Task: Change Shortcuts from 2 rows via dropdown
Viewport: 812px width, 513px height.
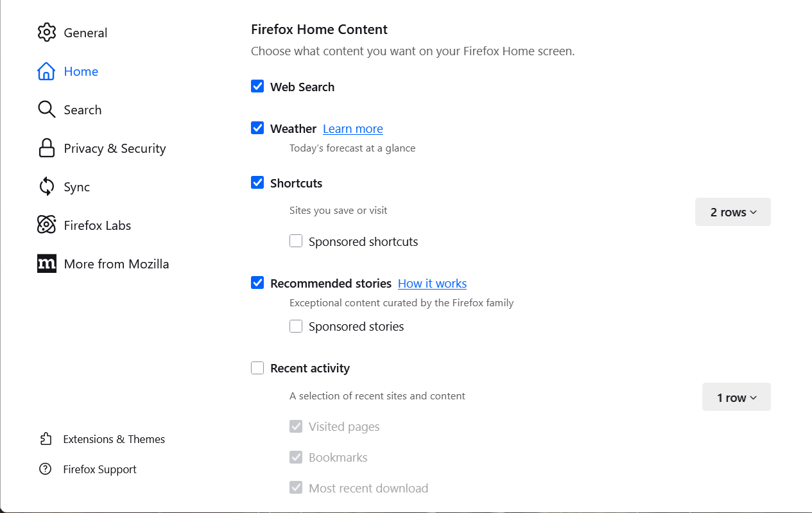Action: [732, 211]
